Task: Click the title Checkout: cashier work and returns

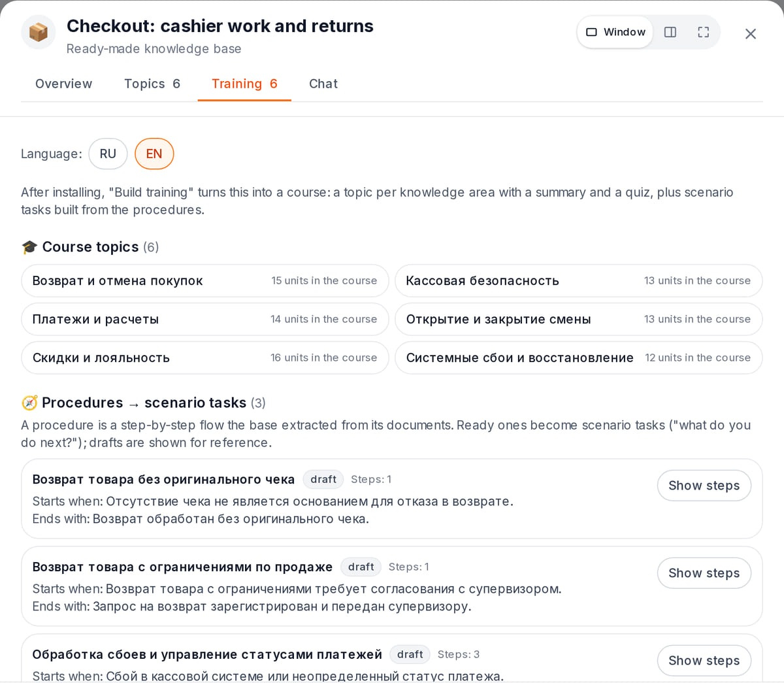Action: [220, 26]
